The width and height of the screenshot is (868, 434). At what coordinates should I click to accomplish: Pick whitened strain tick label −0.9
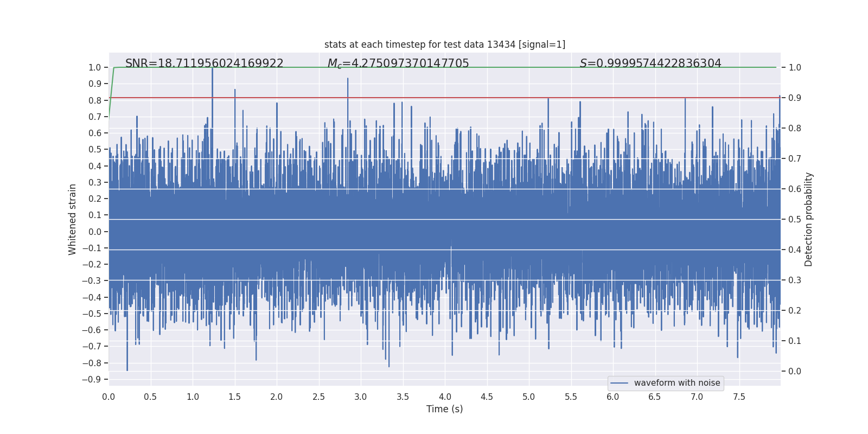pyautogui.click(x=92, y=380)
